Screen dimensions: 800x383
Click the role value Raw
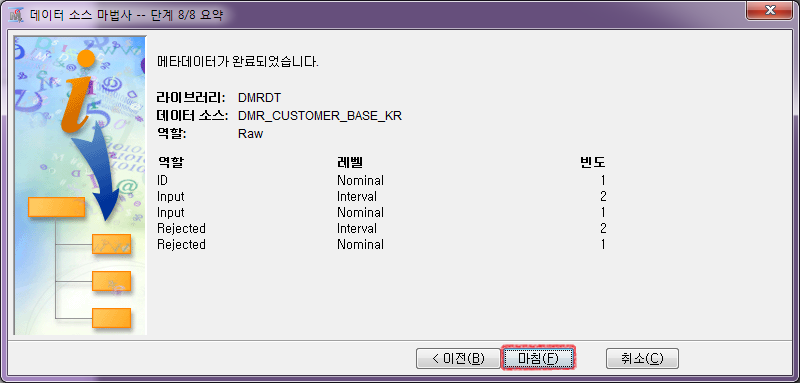[x=251, y=134]
